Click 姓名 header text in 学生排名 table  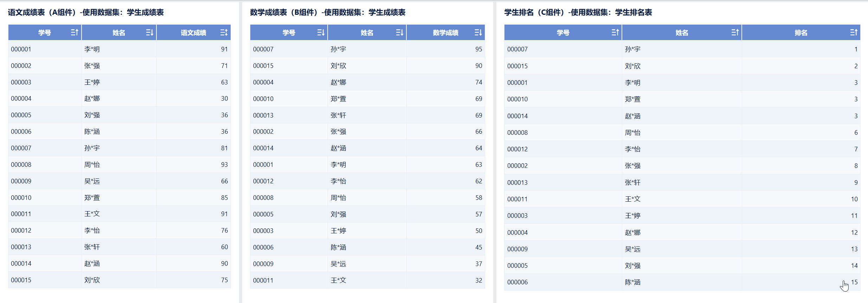coord(682,33)
